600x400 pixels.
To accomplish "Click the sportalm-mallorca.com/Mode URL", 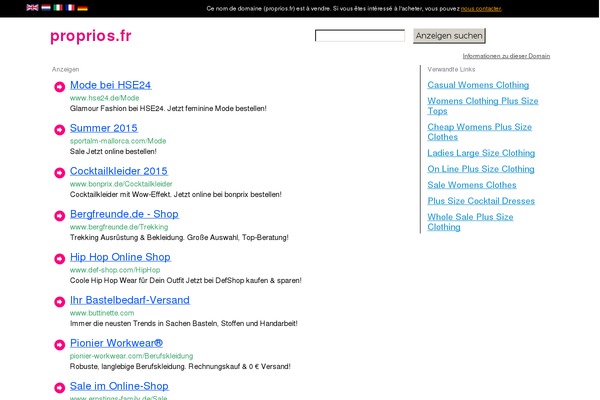I will pyautogui.click(x=118, y=141).
